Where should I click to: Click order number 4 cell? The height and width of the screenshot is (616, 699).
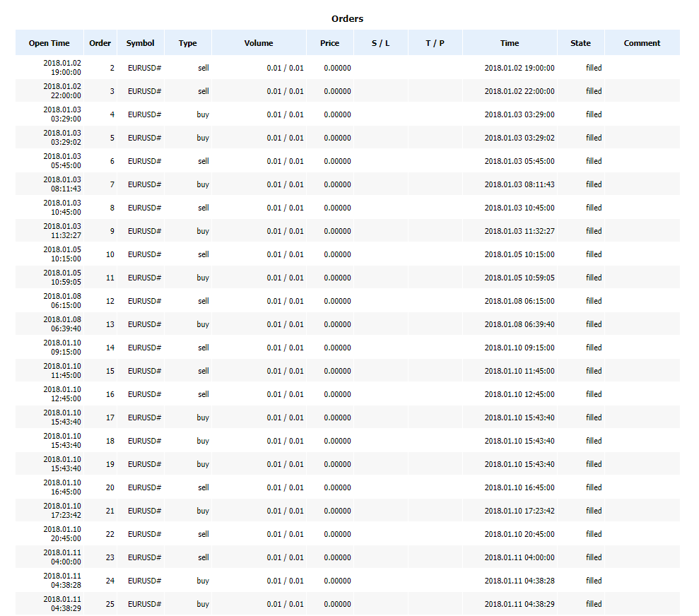pyautogui.click(x=100, y=114)
